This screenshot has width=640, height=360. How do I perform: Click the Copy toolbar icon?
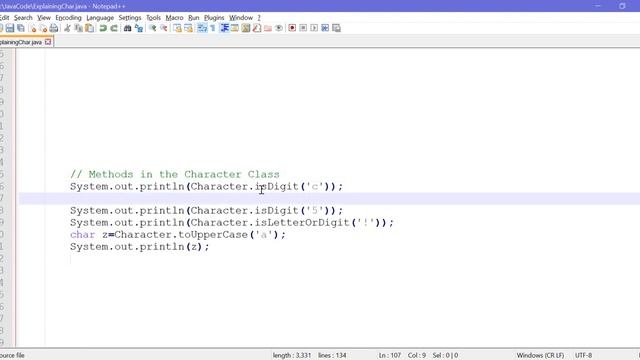tap(78, 28)
